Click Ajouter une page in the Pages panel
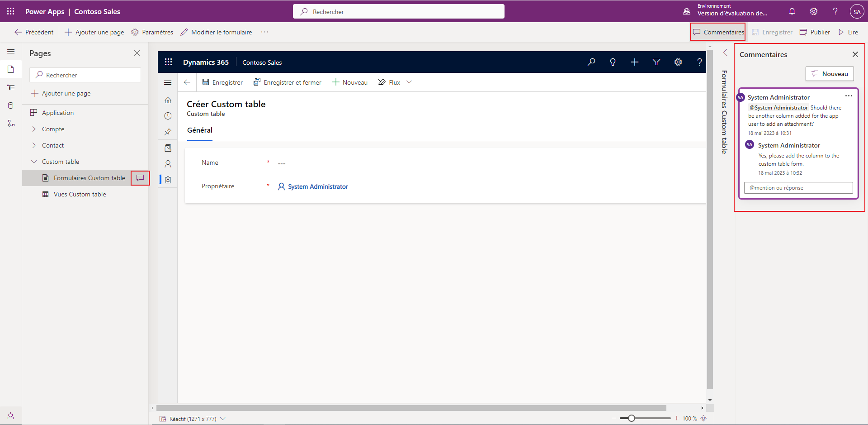The width and height of the screenshot is (868, 425). pos(61,93)
